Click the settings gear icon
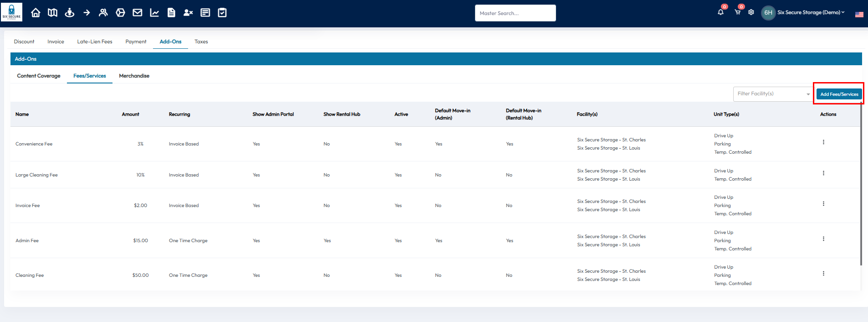 [x=751, y=12]
